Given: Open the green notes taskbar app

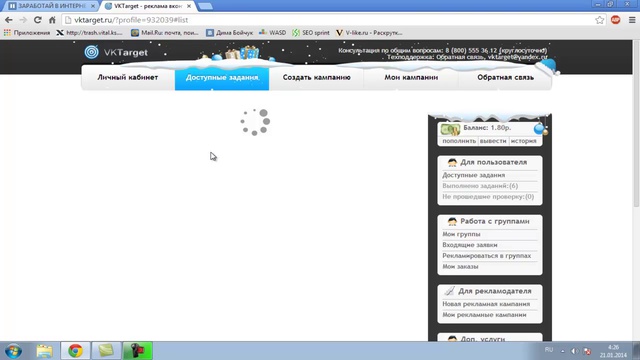Looking at the screenshot, I should tap(106, 351).
